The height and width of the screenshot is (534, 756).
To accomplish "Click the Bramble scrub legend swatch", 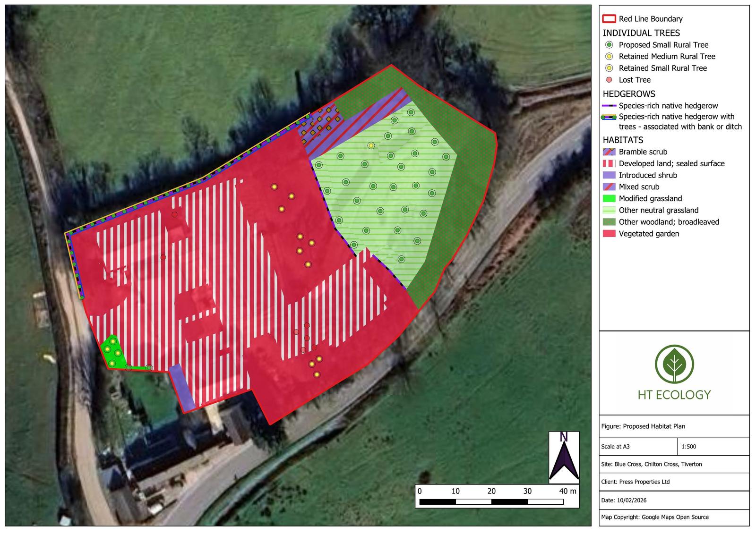I will coord(609,152).
